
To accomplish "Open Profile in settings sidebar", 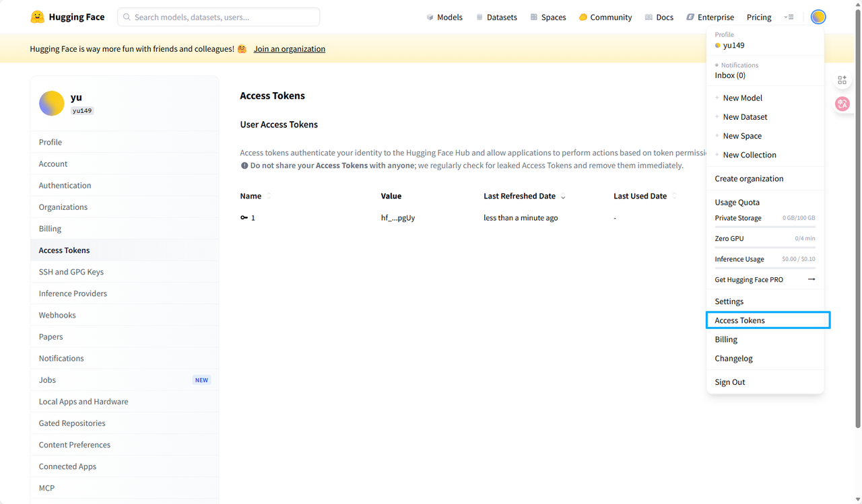I will [x=125, y=142].
